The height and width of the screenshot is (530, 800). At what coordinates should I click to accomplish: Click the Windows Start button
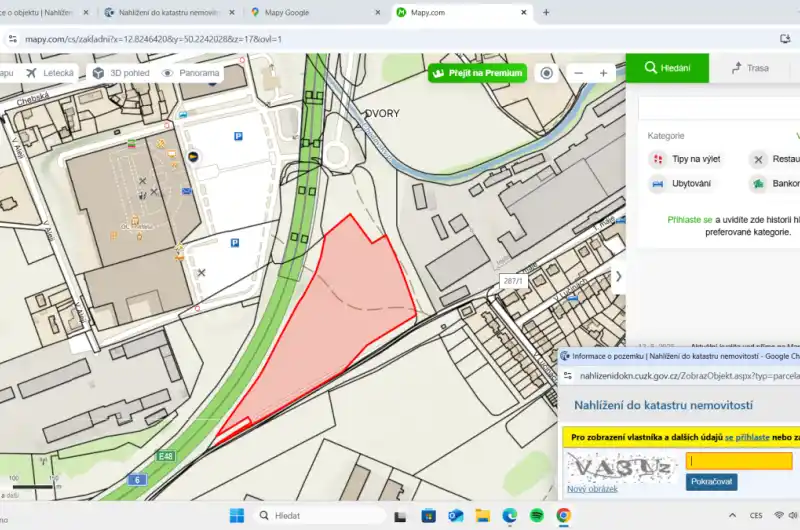237,516
